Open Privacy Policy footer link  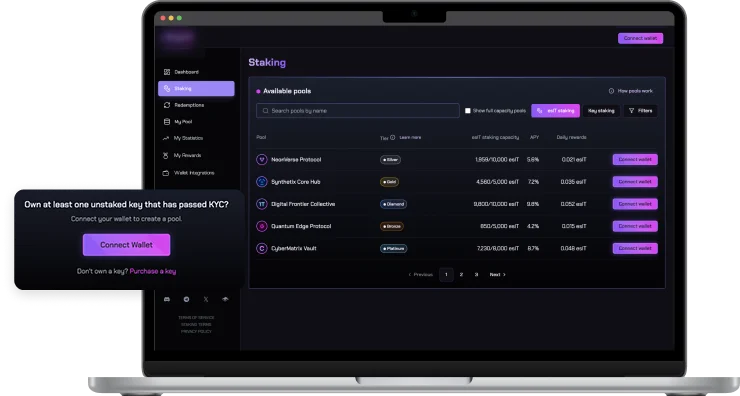click(196, 331)
